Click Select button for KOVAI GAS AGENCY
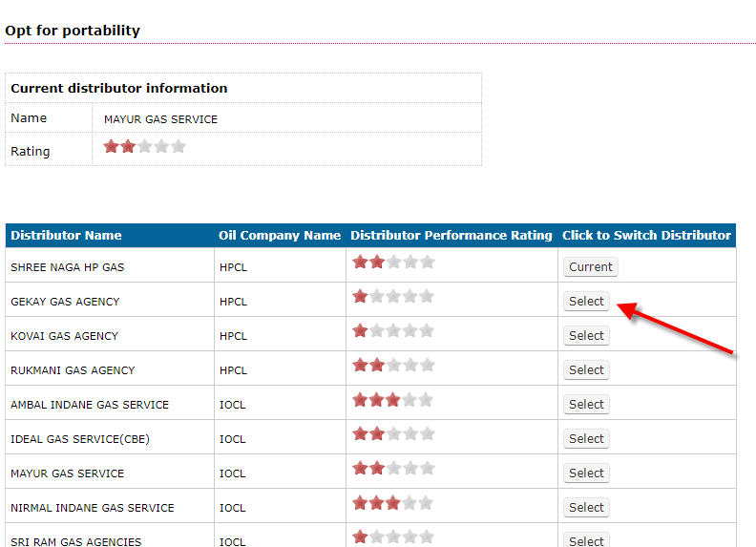 pyautogui.click(x=586, y=335)
